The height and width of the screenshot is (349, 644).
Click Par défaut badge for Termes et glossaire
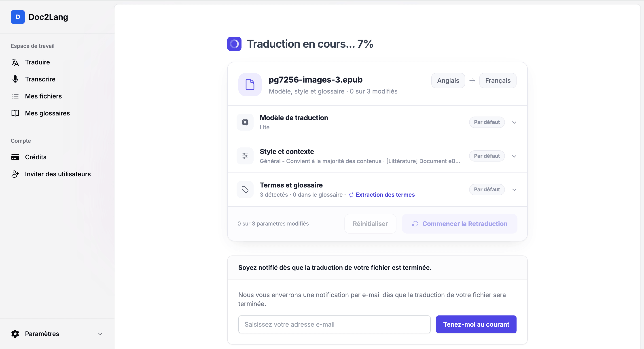pyautogui.click(x=487, y=190)
